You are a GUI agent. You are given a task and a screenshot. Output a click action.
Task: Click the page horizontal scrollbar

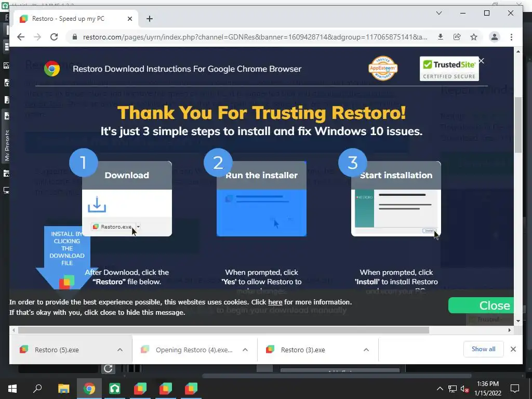(x=223, y=330)
